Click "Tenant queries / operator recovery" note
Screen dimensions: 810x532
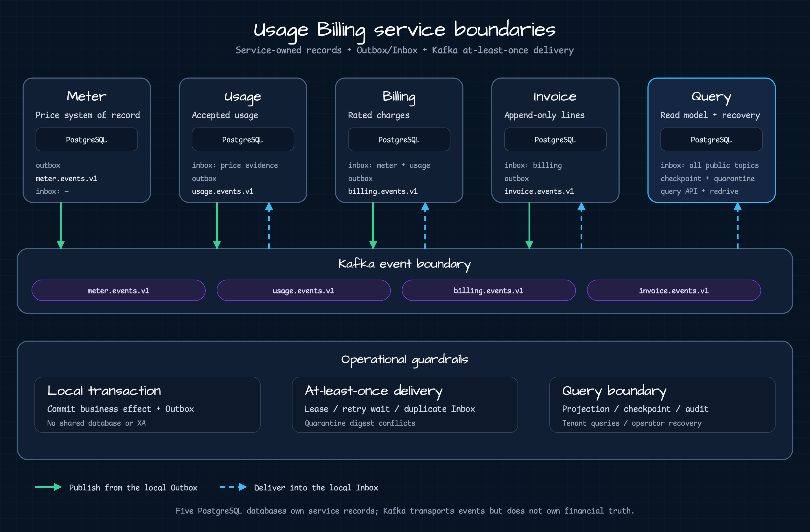point(632,423)
